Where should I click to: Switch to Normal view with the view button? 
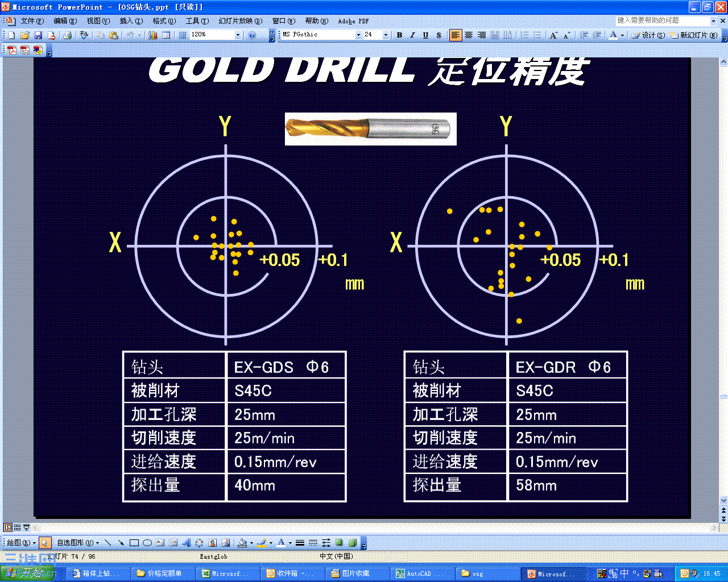pos(8,527)
